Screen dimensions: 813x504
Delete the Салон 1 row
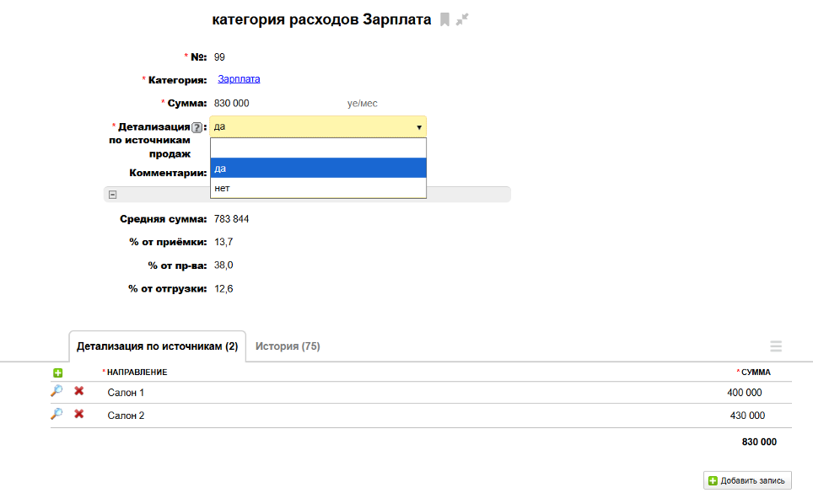tap(79, 391)
